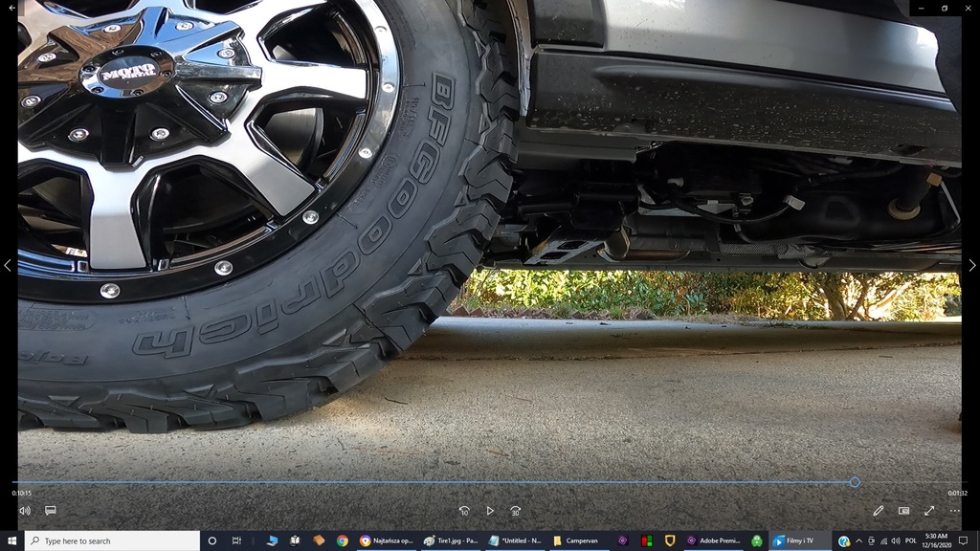This screenshot has width=980, height=551.
Task: Open the tray icon right of the chevron
Action: pyautogui.click(x=871, y=541)
